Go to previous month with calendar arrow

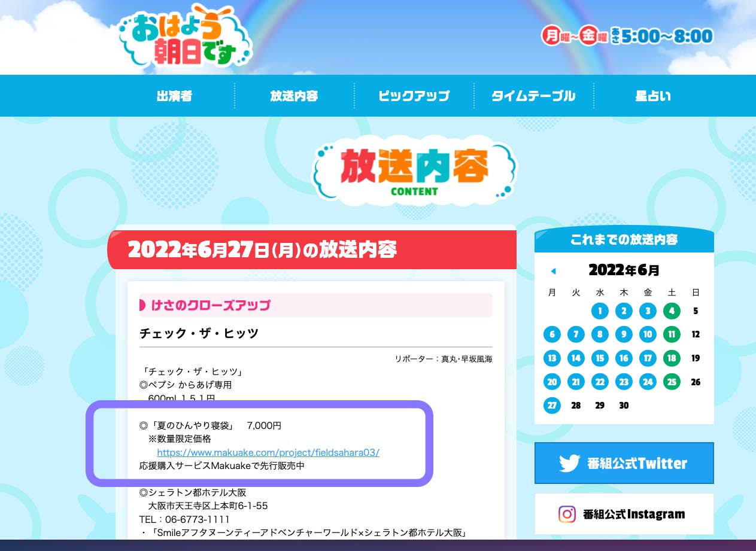coord(553,271)
